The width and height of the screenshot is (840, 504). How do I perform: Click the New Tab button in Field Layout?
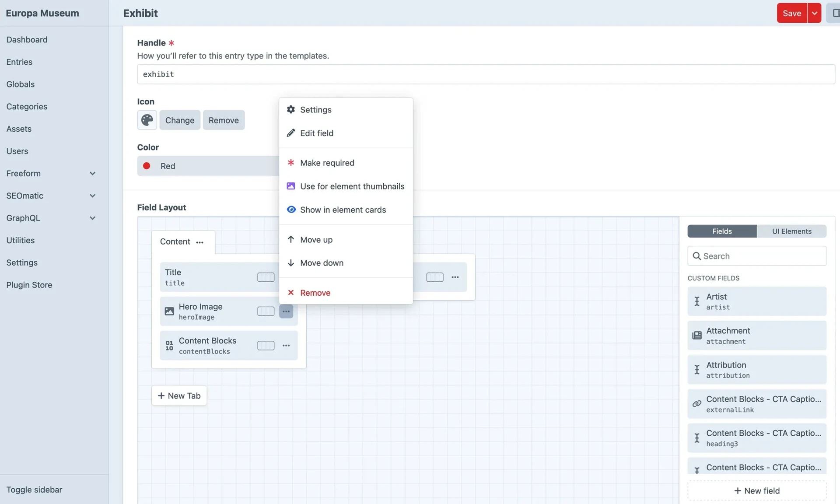click(x=179, y=395)
